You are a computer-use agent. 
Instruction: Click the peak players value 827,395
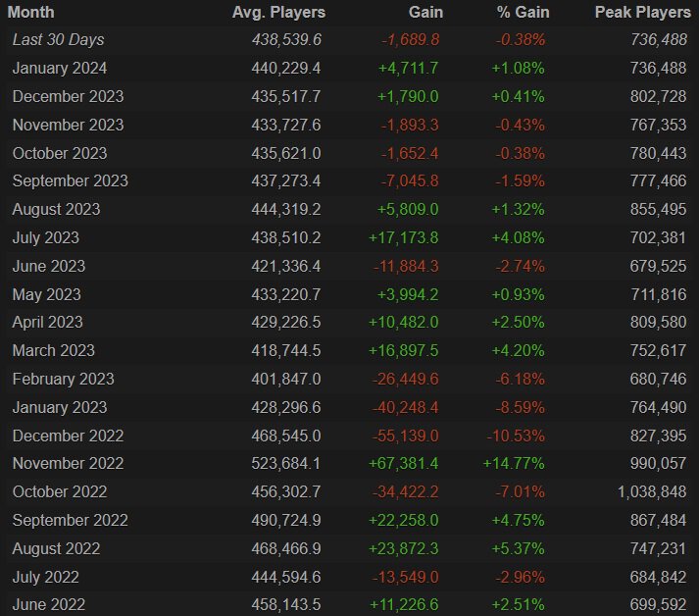tap(658, 436)
